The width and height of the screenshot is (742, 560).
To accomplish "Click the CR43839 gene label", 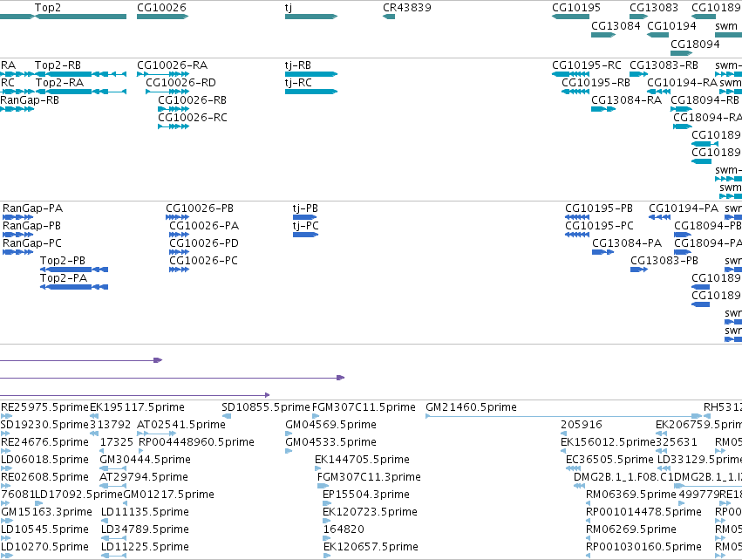I will [x=407, y=8].
